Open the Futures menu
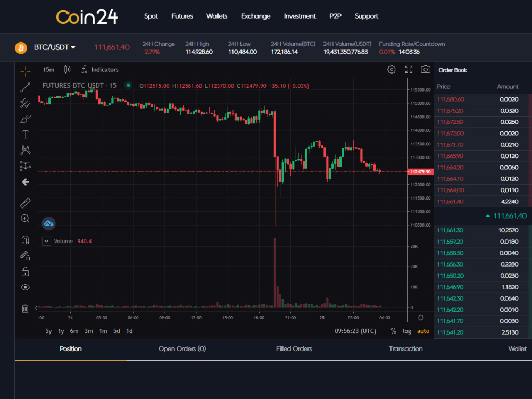This screenshot has height=399, width=532. click(x=182, y=16)
